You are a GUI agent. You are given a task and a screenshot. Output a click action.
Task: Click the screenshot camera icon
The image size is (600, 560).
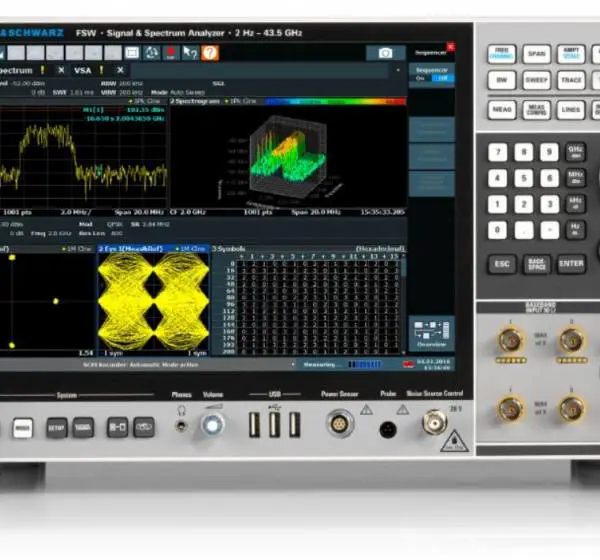click(x=385, y=53)
